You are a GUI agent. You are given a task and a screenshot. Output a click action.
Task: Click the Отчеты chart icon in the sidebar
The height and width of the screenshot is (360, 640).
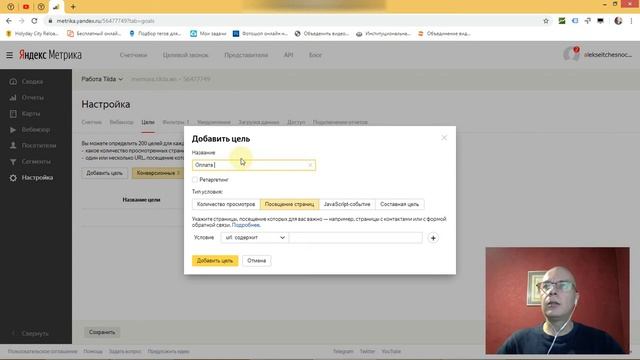click(13, 98)
